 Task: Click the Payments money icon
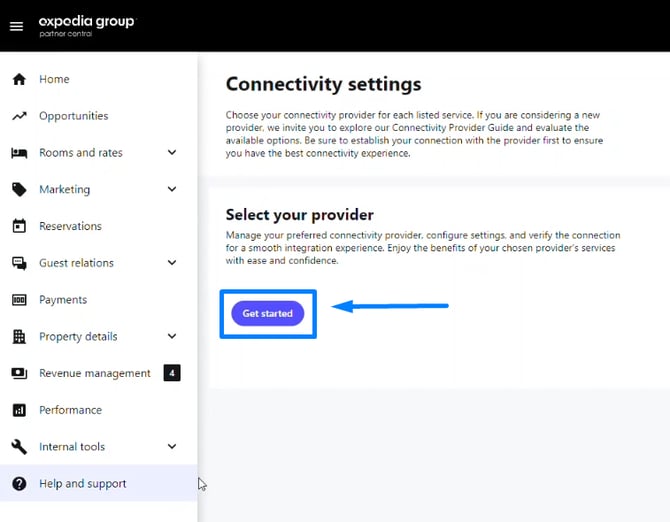pyautogui.click(x=19, y=300)
